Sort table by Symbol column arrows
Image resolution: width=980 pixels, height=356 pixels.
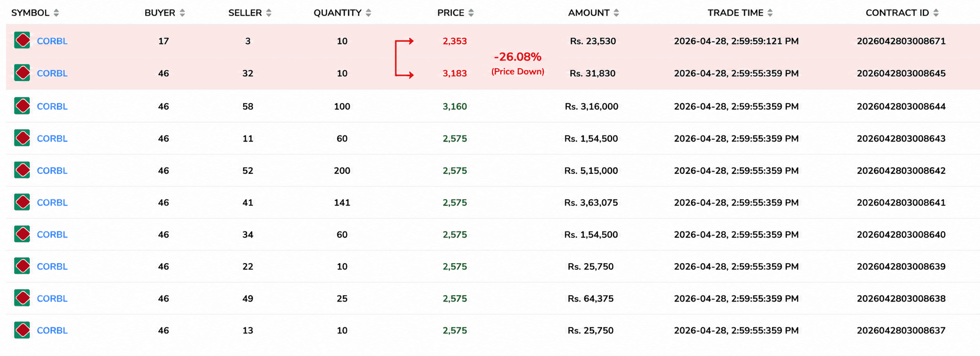coord(57,13)
